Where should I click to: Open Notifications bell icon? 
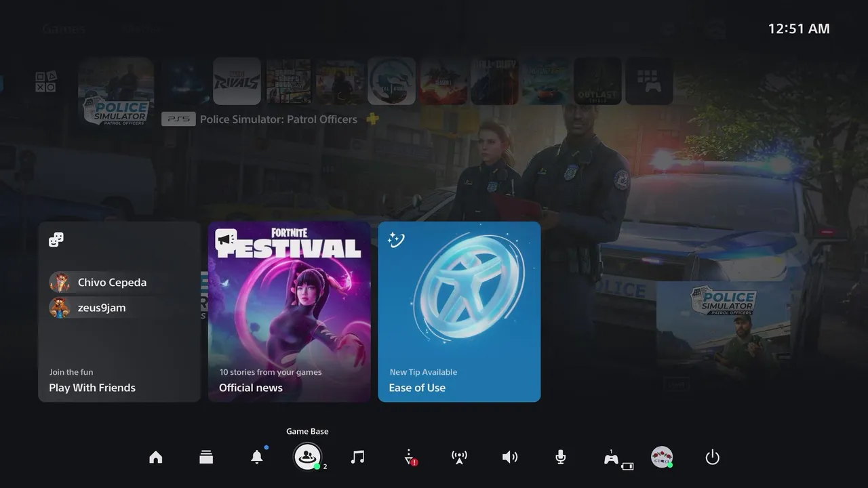click(x=257, y=457)
